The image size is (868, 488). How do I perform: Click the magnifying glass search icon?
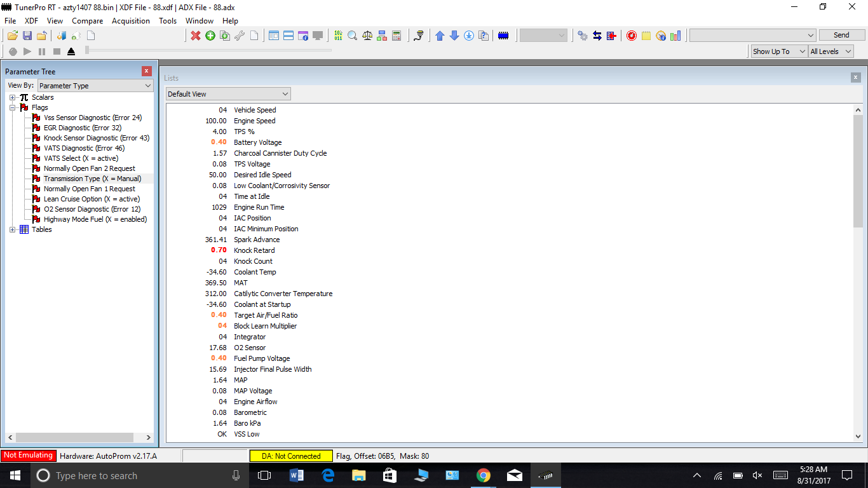point(353,36)
